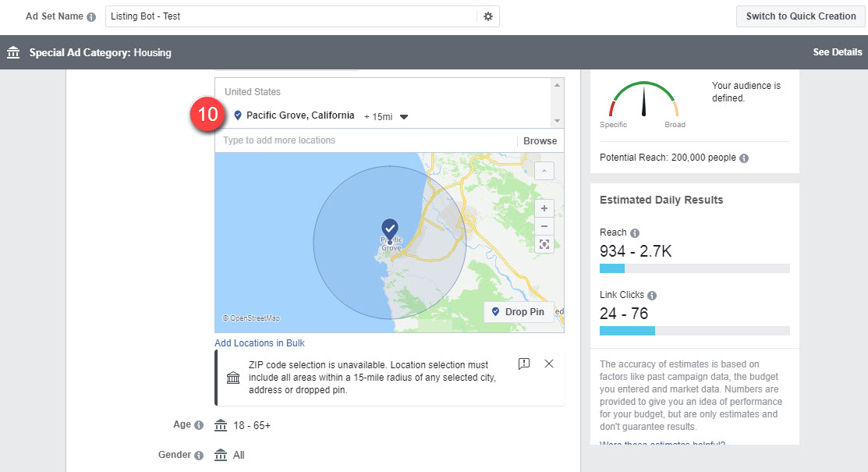
Task: Click Browse to browse locations
Action: click(x=540, y=141)
